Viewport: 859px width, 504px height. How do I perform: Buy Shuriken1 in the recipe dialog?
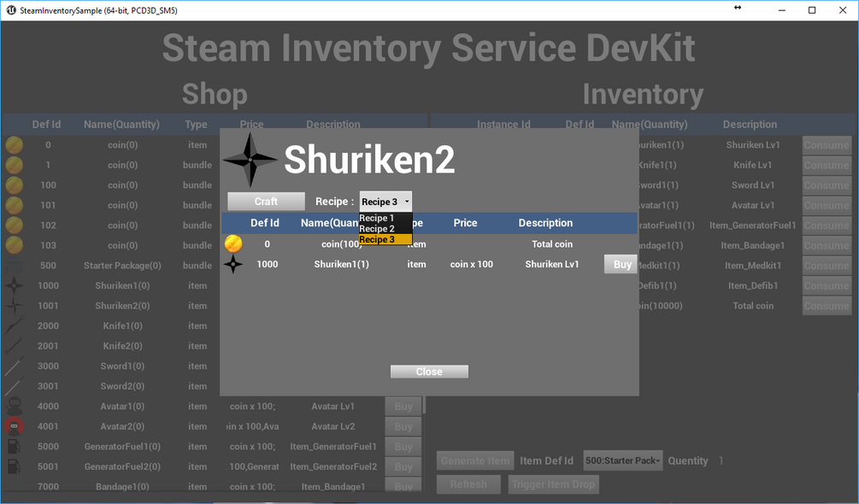click(621, 264)
